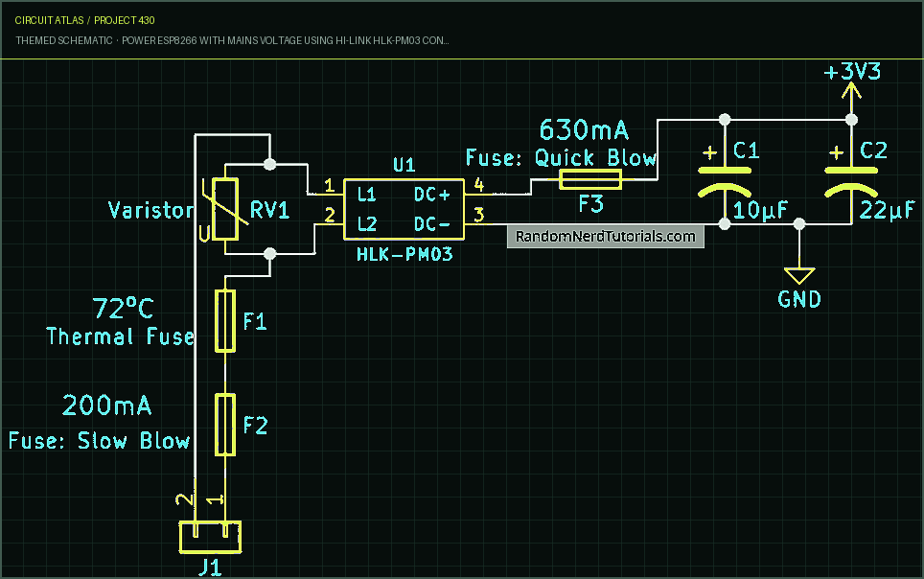Click the F3 quick blow fuse symbol

coord(589,179)
